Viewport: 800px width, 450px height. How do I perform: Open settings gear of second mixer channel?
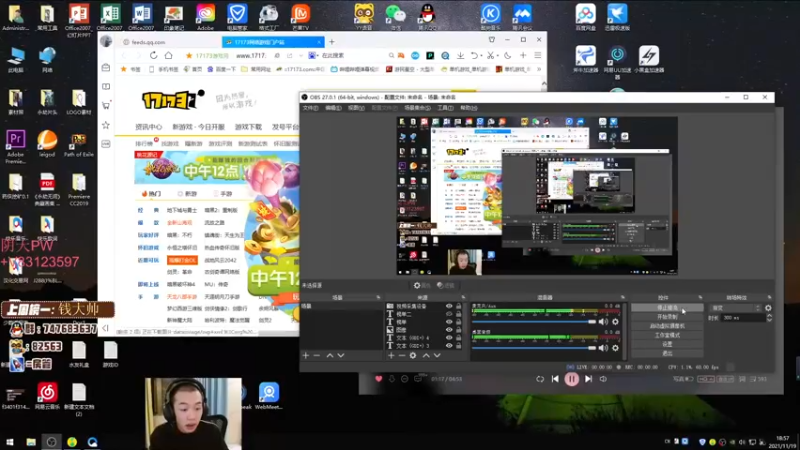pyautogui.click(x=615, y=348)
